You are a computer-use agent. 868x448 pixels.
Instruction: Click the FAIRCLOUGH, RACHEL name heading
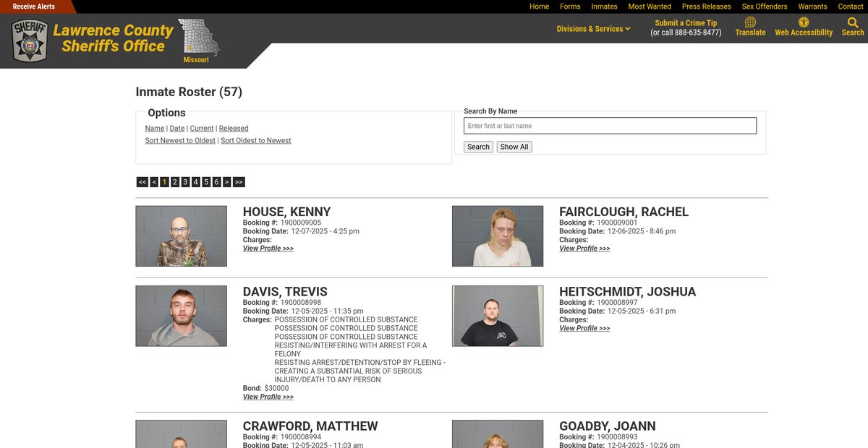tap(624, 212)
